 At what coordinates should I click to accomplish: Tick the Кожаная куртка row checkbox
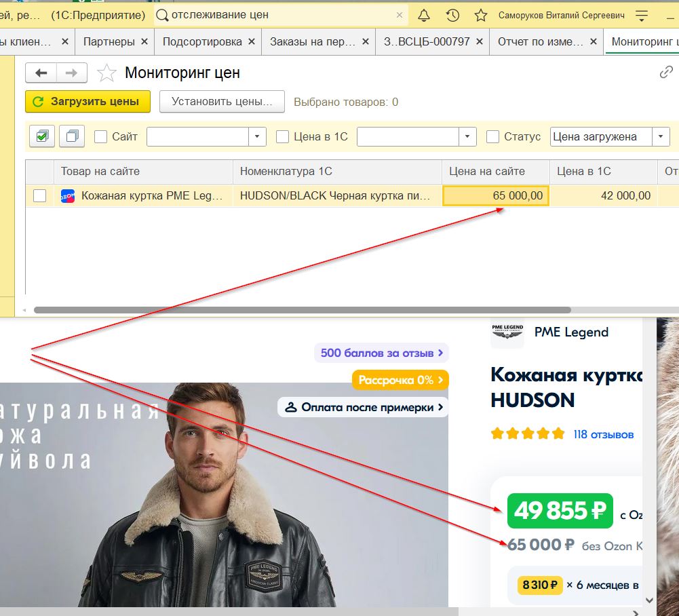pyautogui.click(x=39, y=196)
